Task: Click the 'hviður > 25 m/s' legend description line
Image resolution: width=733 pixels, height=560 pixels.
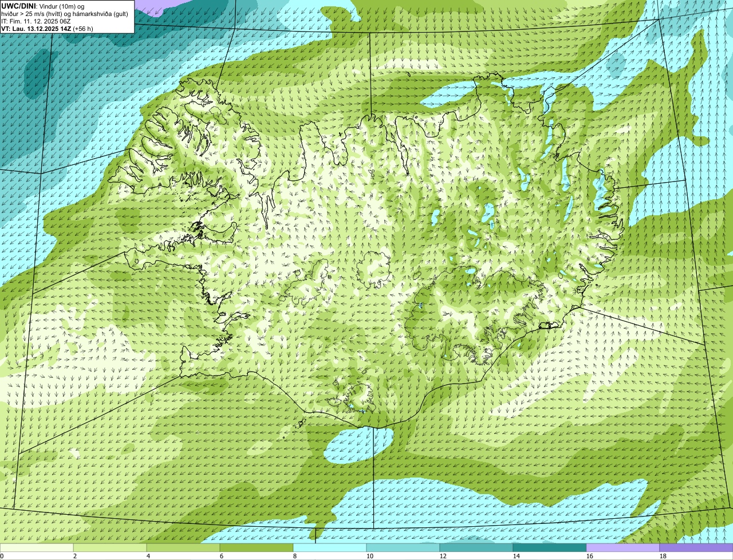Action: (65, 13)
